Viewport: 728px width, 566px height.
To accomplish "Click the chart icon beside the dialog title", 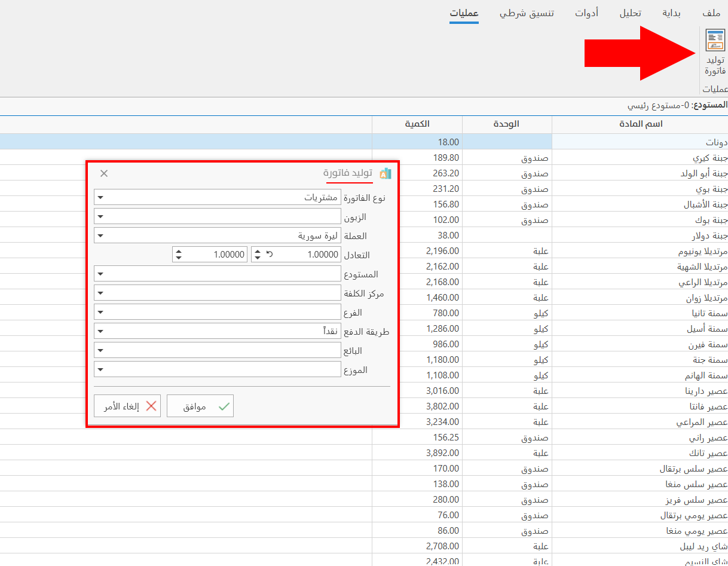I will tap(385, 173).
